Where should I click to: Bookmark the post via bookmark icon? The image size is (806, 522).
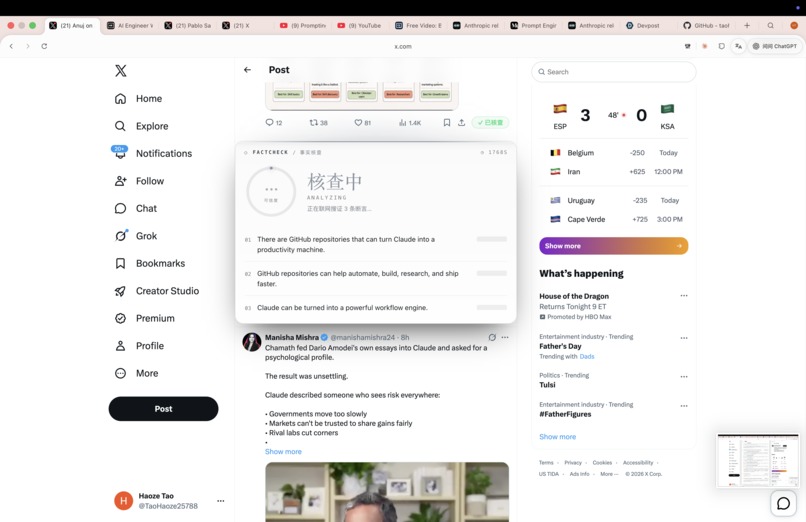coord(447,123)
